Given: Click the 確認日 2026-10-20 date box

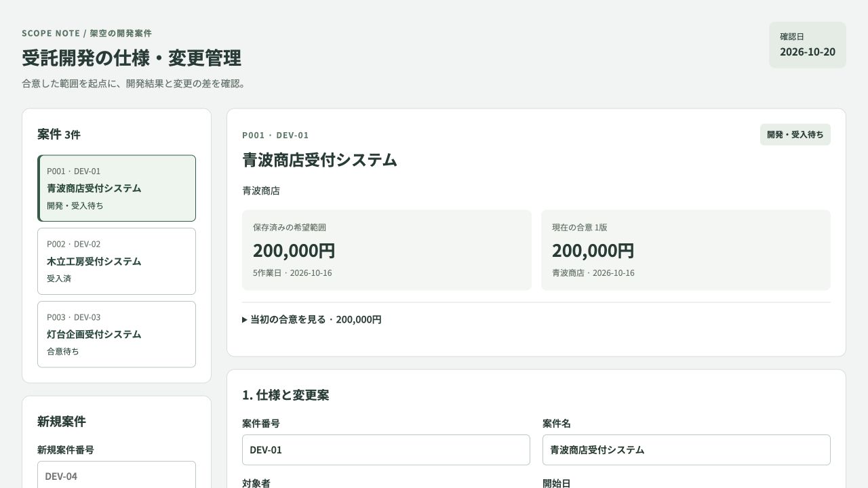Looking at the screenshot, I should pos(808,45).
